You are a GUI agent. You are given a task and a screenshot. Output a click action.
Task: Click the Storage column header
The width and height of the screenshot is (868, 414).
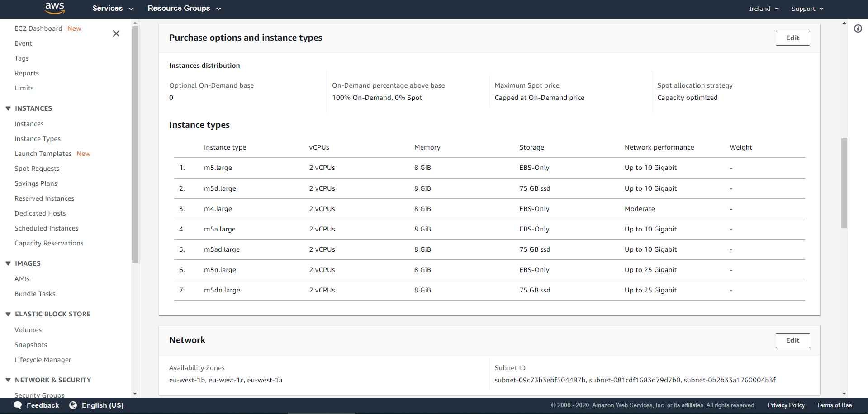(x=531, y=147)
